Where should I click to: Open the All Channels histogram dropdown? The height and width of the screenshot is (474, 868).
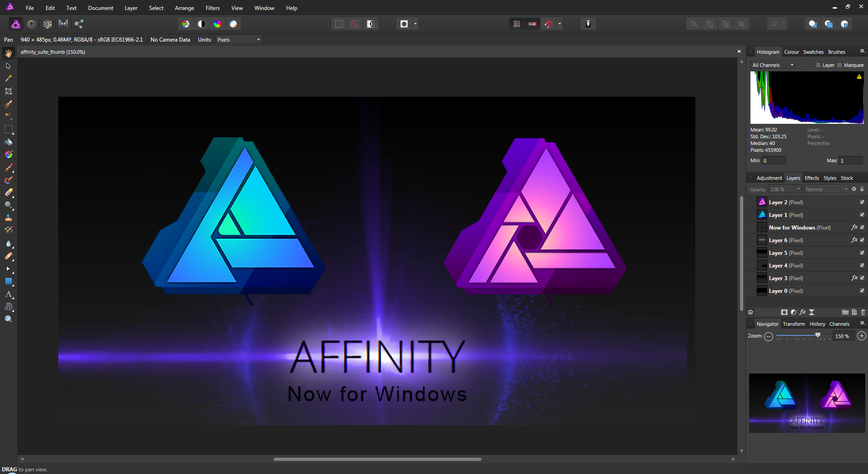pyautogui.click(x=773, y=65)
